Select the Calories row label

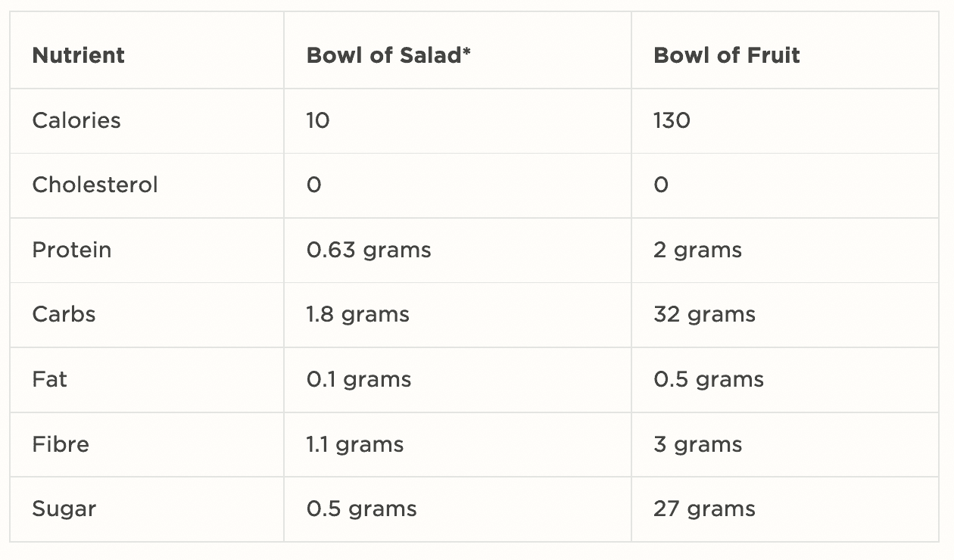pos(76,120)
